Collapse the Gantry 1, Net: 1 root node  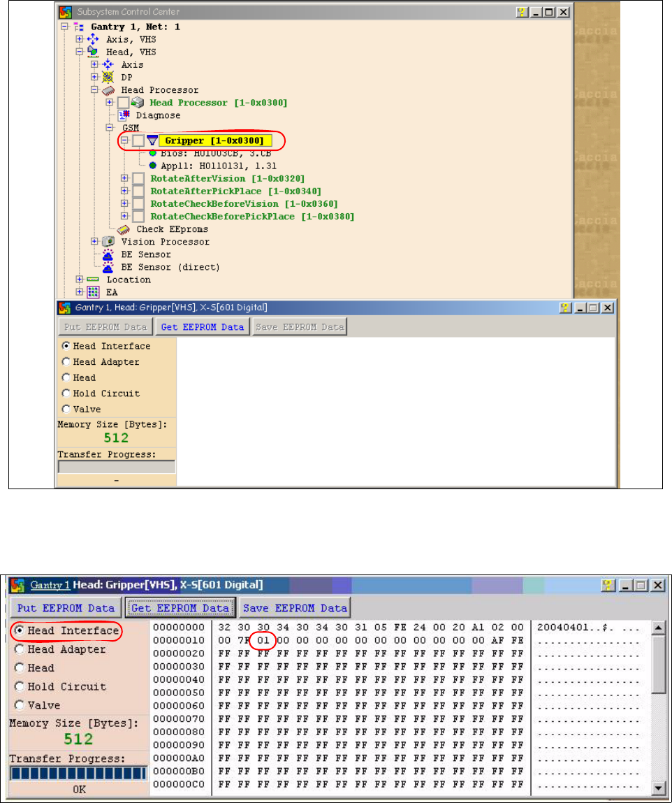[x=64, y=27]
